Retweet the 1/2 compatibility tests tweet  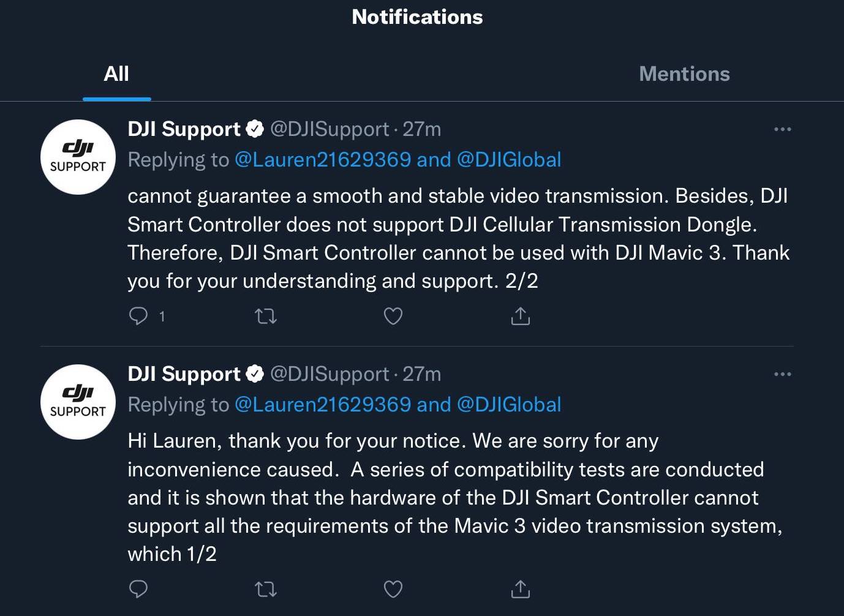click(265, 589)
